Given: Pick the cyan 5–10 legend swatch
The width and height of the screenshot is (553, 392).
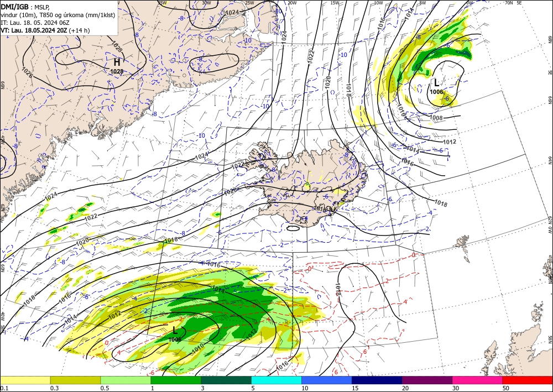Looking at the screenshot, I should point(276,380).
